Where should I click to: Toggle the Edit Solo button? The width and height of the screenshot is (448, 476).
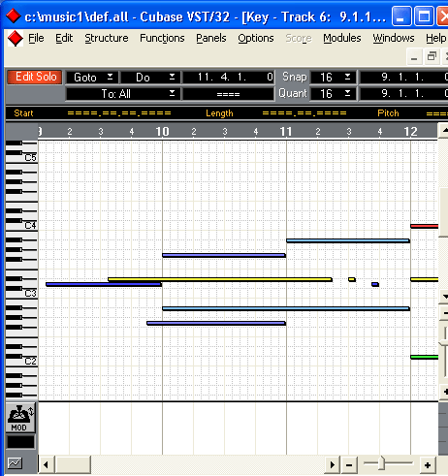click(35, 77)
